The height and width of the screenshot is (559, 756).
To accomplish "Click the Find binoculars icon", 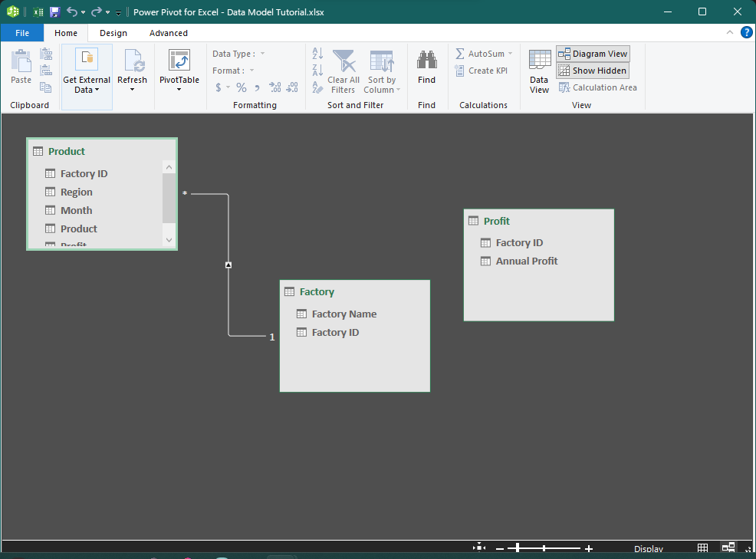I will (x=426, y=61).
